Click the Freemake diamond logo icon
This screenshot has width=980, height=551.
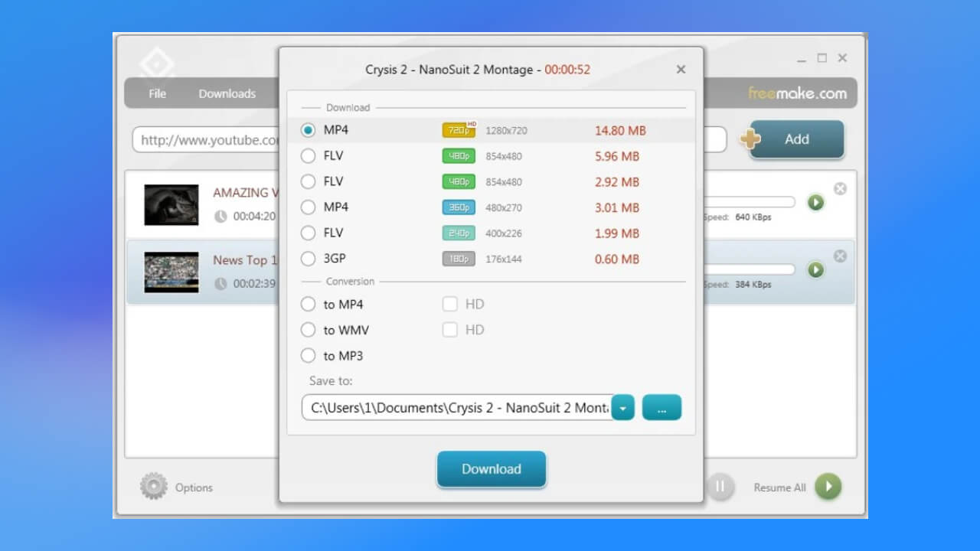(157, 64)
